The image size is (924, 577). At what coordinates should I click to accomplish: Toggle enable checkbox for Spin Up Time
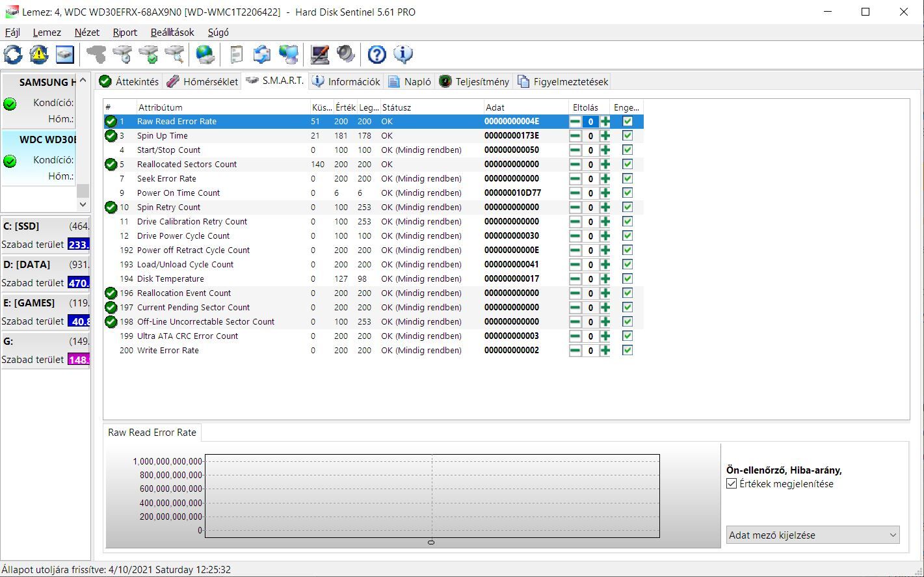point(627,136)
